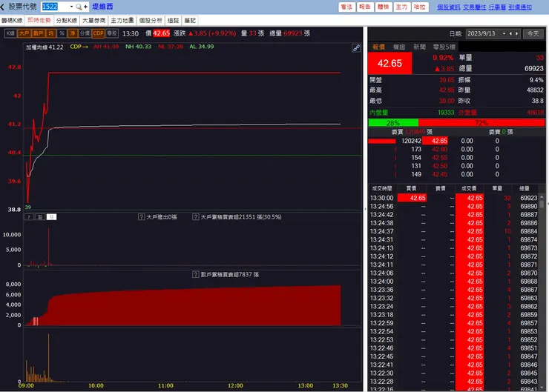Switch to the 個股分析 tab
The height and width of the screenshot is (392, 549).
coord(151,21)
